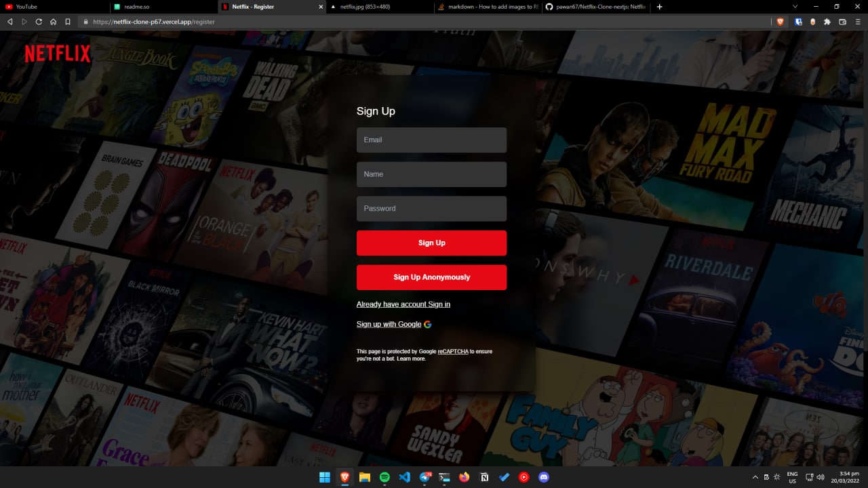Open the extensions puzzle icon

pyautogui.click(x=827, y=22)
